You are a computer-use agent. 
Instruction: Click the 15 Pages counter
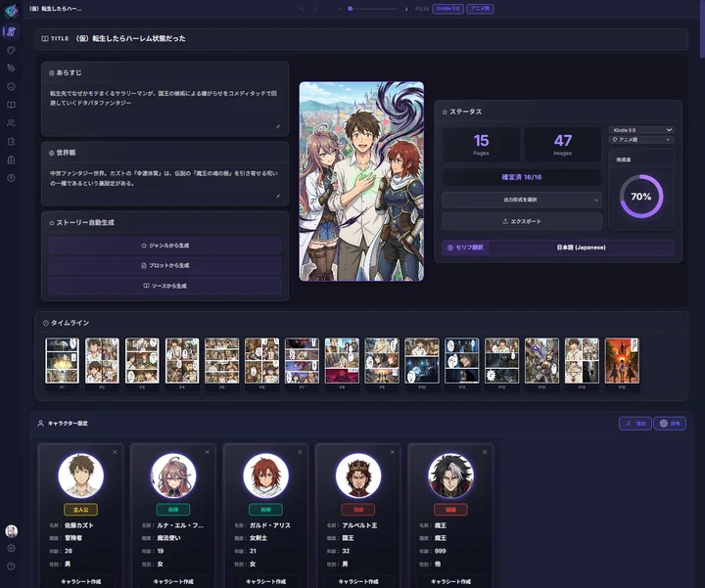(481, 145)
